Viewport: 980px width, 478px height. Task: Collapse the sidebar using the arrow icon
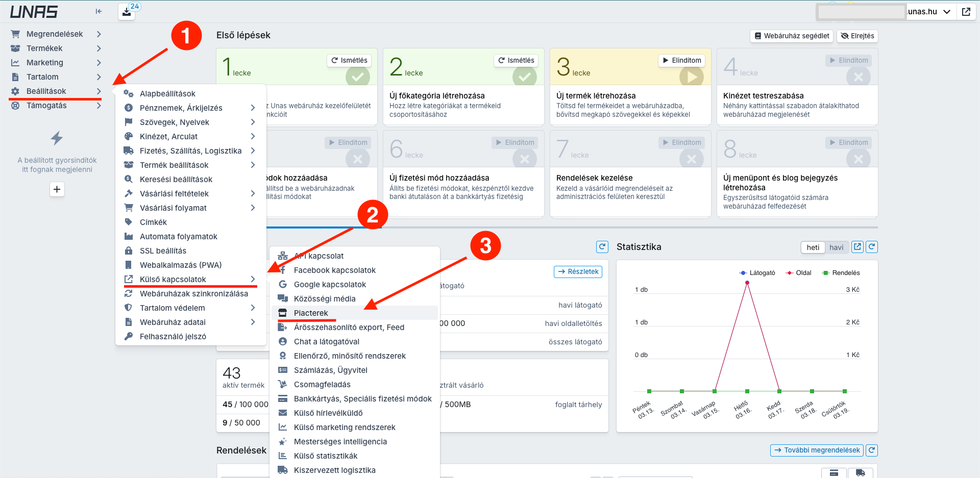pyautogui.click(x=99, y=11)
